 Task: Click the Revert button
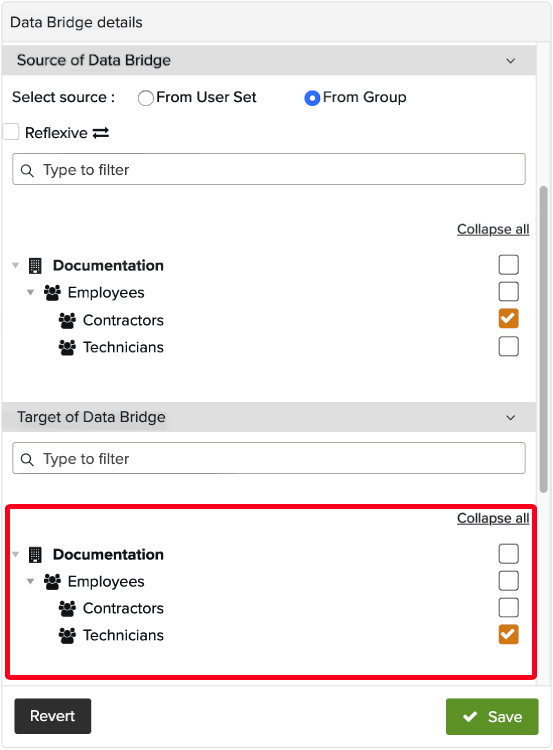pos(53,716)
